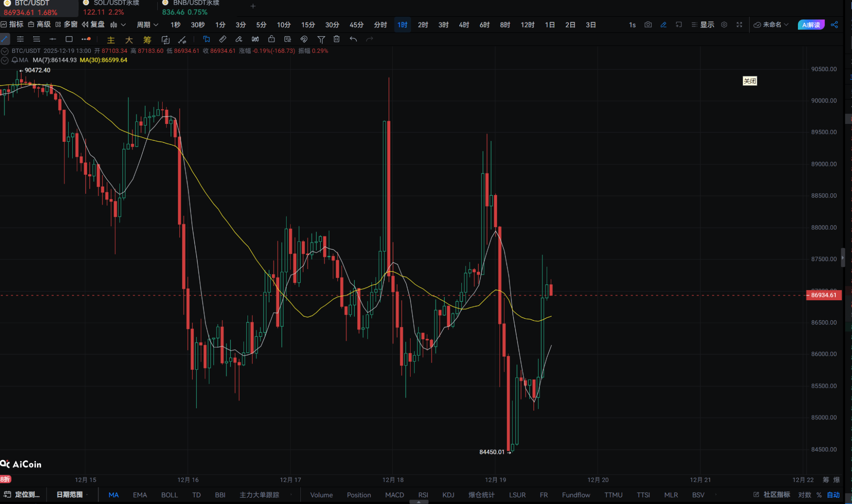Switch to the 4时 timeframe
852x504 pixels.
point(464,25)
